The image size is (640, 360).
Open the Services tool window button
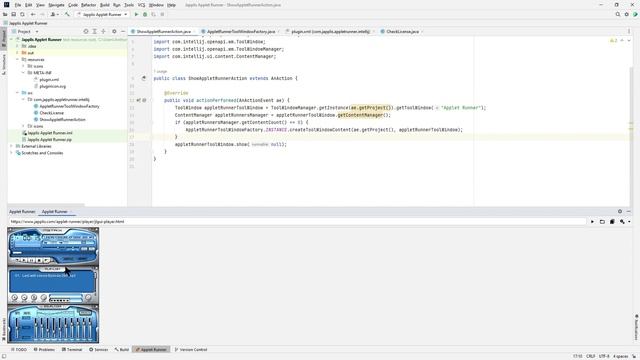98,350
